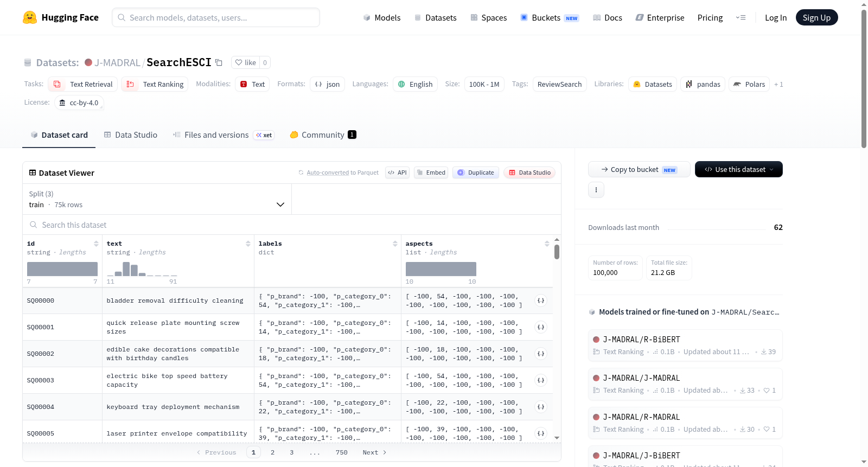The height and width of the screenshot is (467, 868).
Task: Open the Pricing page
Action: 710,18
